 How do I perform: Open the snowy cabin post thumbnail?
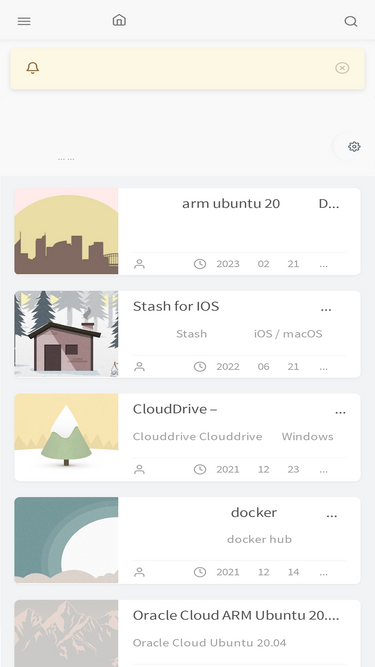(x=66, y=334)
